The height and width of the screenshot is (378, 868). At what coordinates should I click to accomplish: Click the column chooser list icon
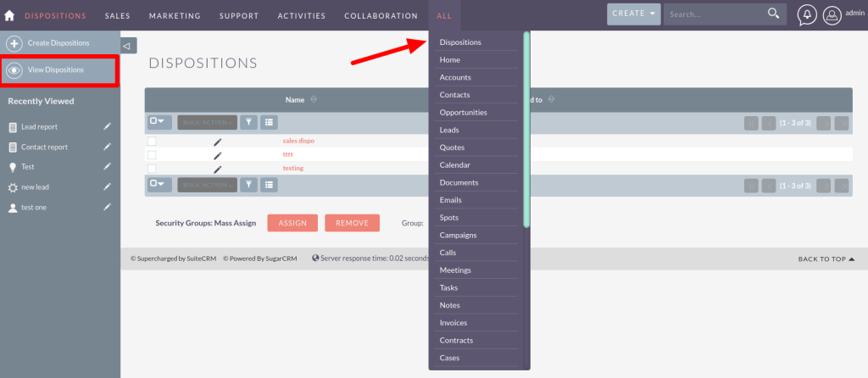(x=269, y=122)
